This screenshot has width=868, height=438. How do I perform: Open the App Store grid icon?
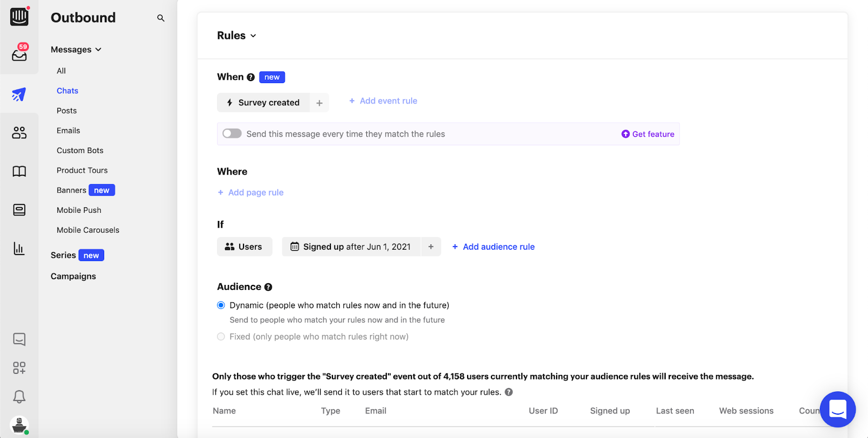click(19, 368)
